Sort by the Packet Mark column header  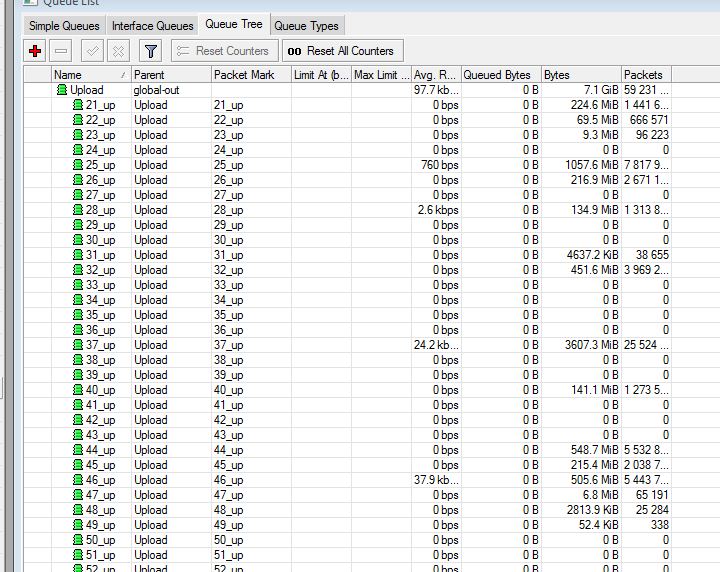coord(251,75)
